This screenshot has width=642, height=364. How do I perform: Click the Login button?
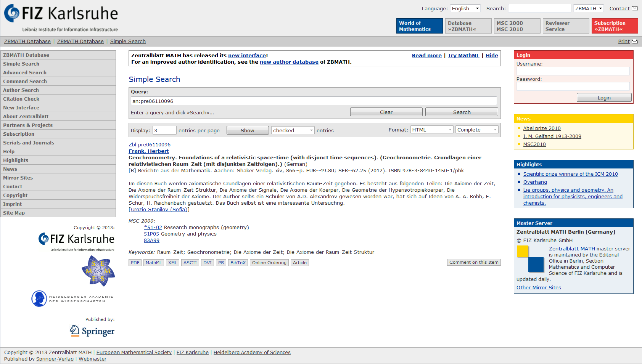tap(604, 98)
